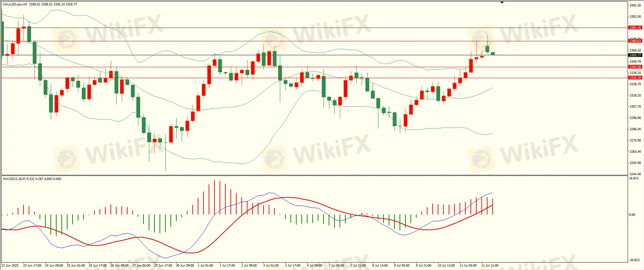Click the 3392.00 price scale label

pyautogui.click(x=635, y=16)
